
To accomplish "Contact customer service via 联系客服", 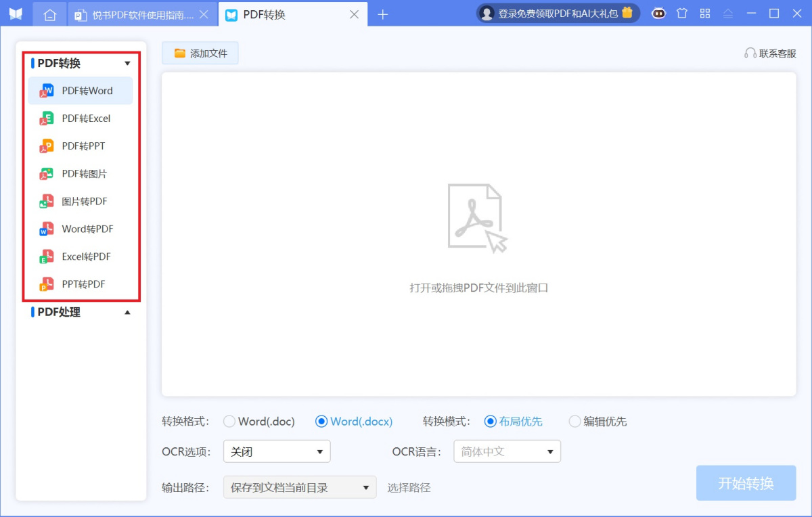I will (x=770, y=53).
